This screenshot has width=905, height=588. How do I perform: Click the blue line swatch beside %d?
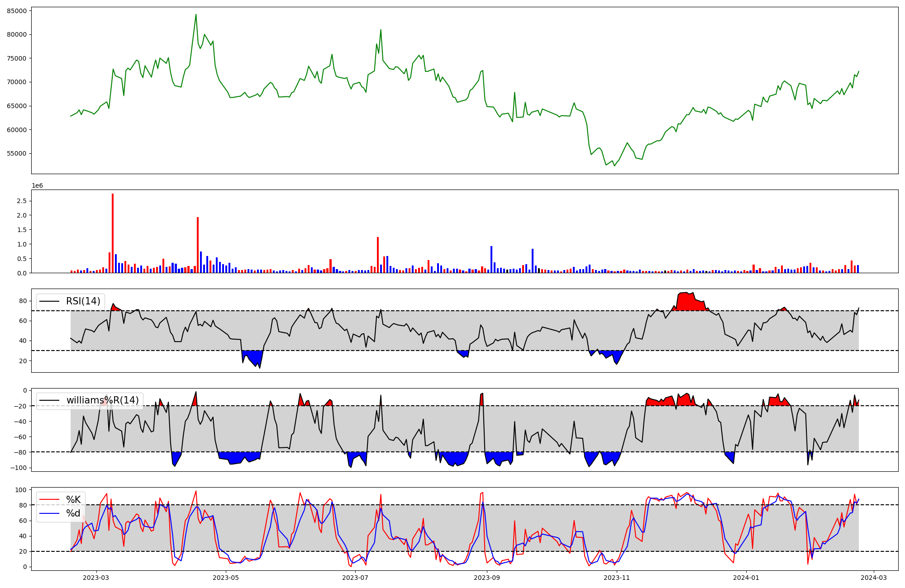point(49,513)
